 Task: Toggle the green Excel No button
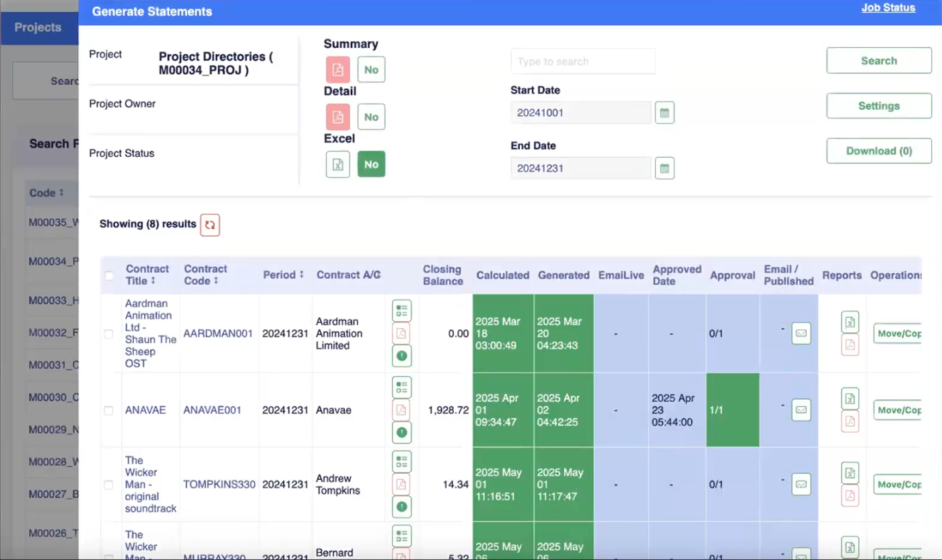pyautogui.click(x=371, y=164)
